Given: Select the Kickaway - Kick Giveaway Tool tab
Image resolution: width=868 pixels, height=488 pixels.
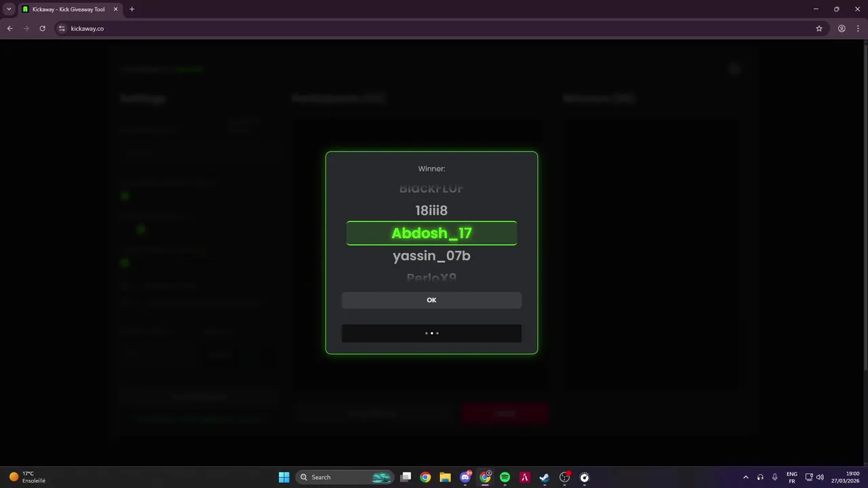Looking at the screenshot, I should (70, 9).
